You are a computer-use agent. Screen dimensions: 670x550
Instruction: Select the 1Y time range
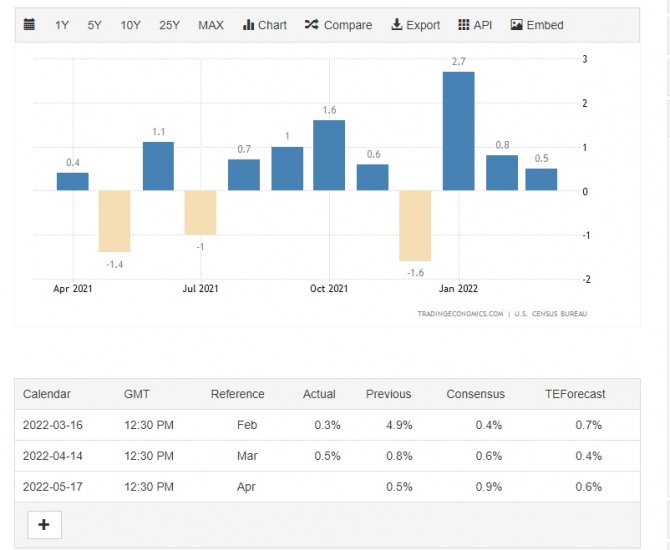62,25
